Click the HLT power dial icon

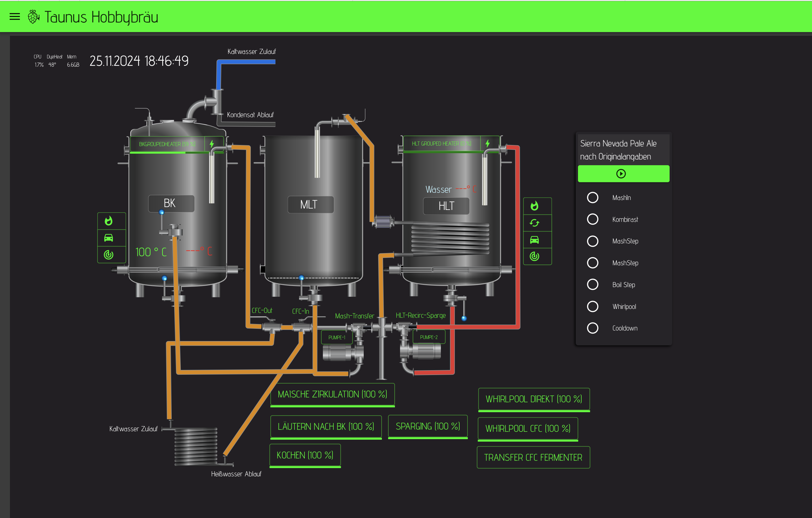(x=535, y=256)
